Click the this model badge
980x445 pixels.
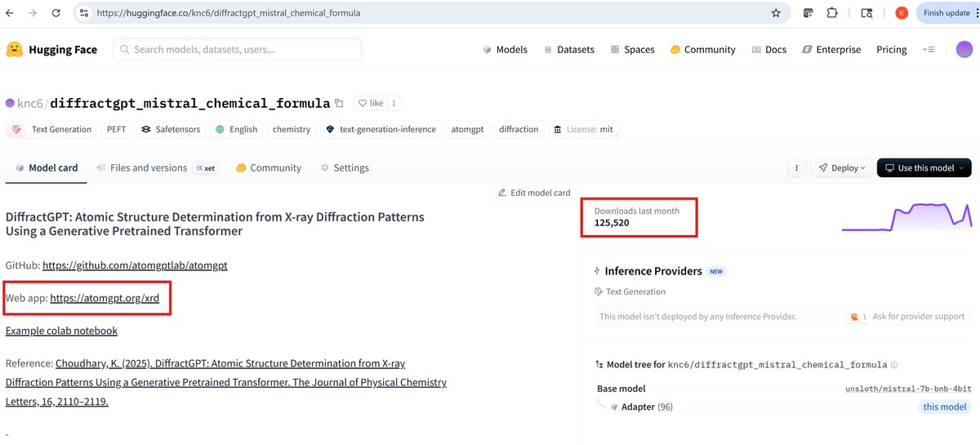[x=945, y=407]
